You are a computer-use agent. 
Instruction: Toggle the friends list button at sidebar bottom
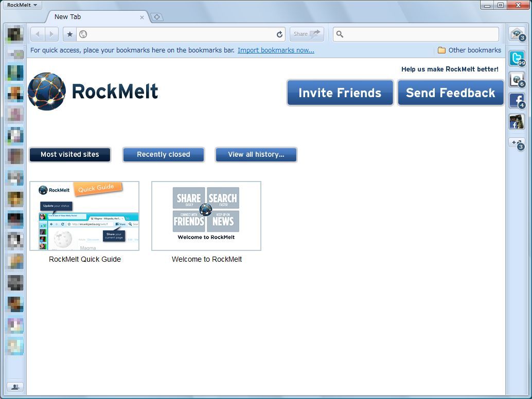(15, 387)
